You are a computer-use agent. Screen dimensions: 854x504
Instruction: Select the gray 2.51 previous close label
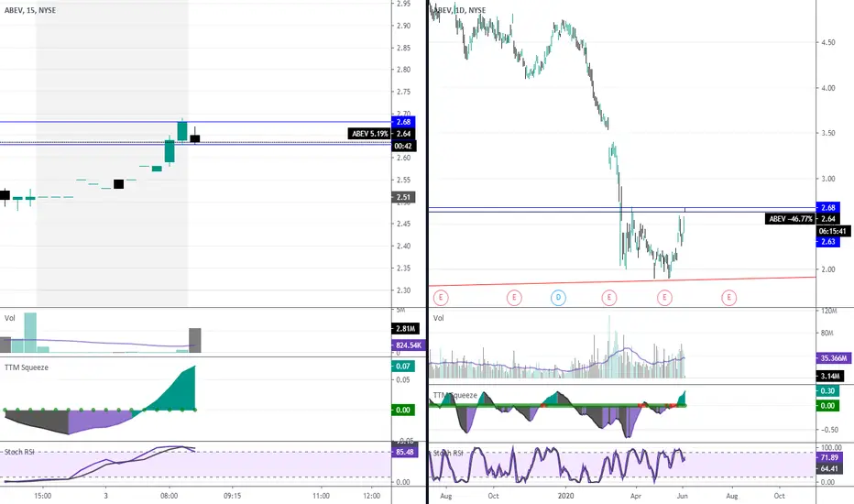pos(403,197)
